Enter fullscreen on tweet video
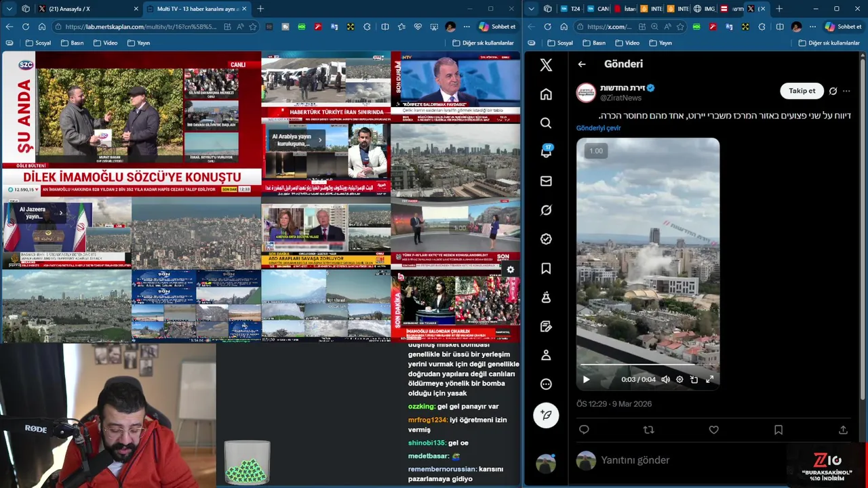Image resolution: width=868 pixels, height=488 pixels. [x=709, y=380]
